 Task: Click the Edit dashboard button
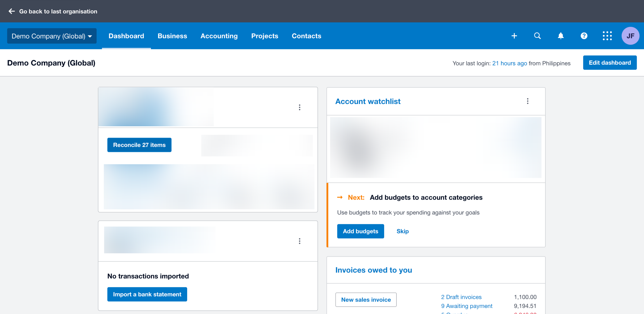[x=610, y=63]
